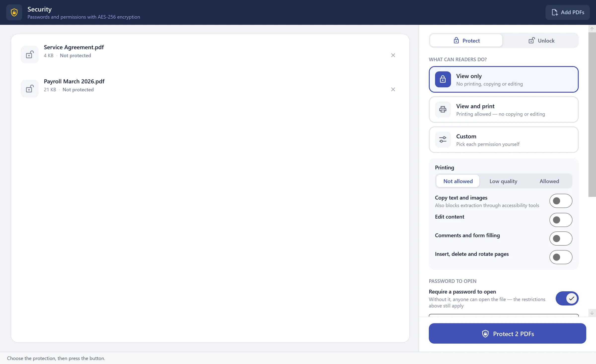Image resolution: width=596 pixels, height=364 pixels.
Task: Select the Protect tab
Action: click(x=466, y=40)
